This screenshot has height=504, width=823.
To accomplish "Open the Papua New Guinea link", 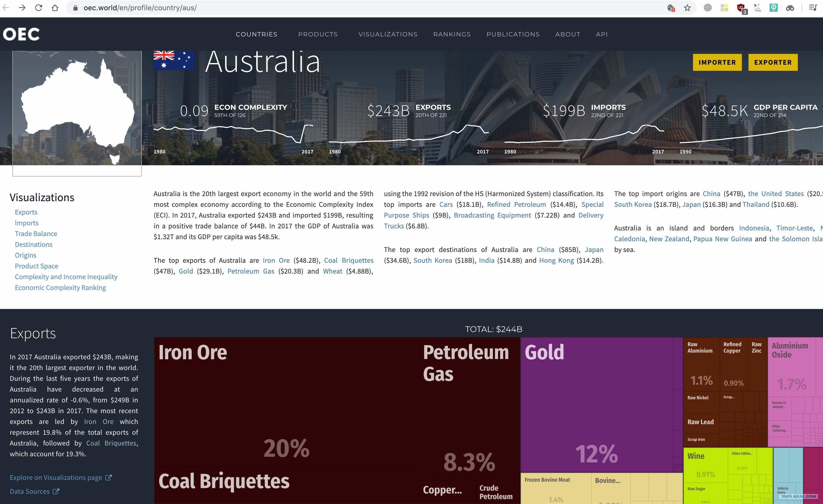I will [723, 239].
